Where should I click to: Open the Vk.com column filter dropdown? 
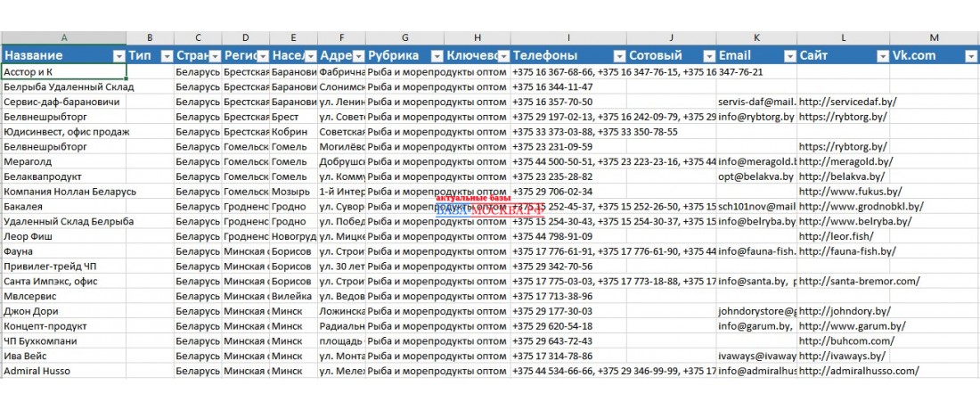pos(970,55)
